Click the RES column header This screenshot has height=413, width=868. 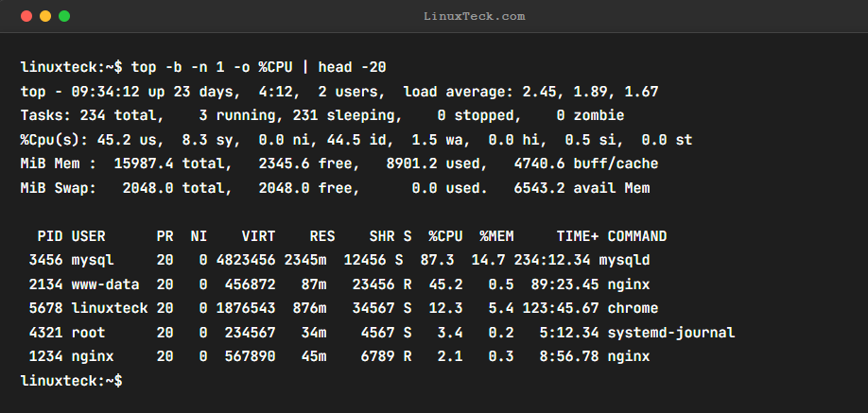[x=322, y=236]
